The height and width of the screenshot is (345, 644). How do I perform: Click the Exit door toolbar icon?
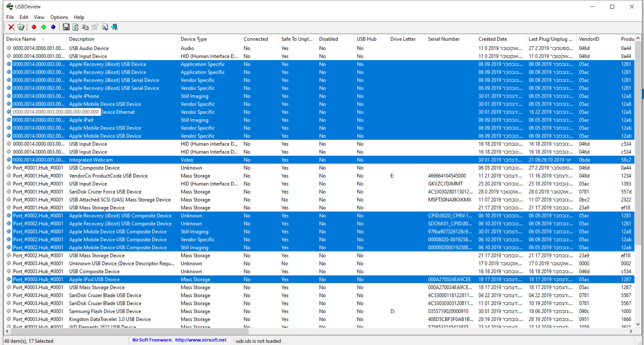114,27
